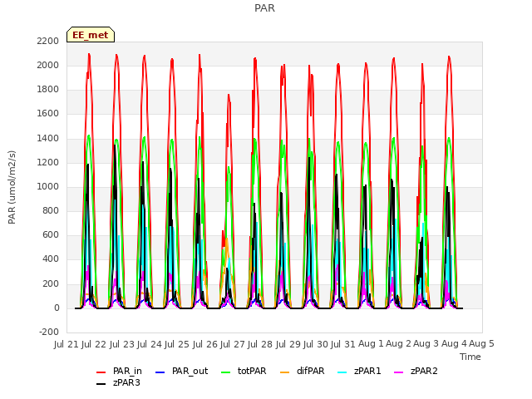The height and width of the screenshot is (399, 532).
Task: Click the 1200 y-axis tick label
Action: coord(48,163)
